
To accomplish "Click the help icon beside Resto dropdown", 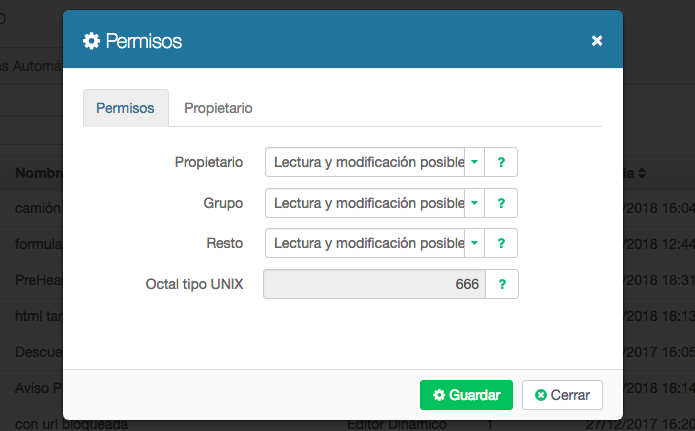I will coord(501,243).
